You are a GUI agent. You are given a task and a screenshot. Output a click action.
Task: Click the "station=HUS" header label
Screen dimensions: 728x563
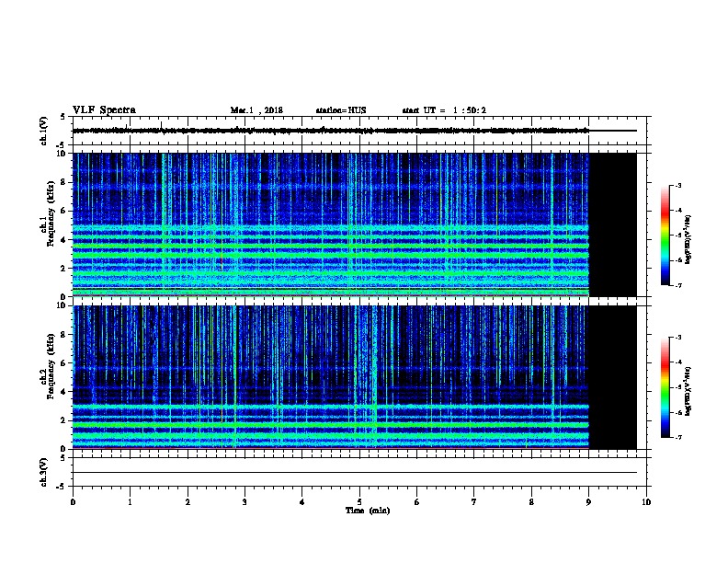tap(341, 110)
